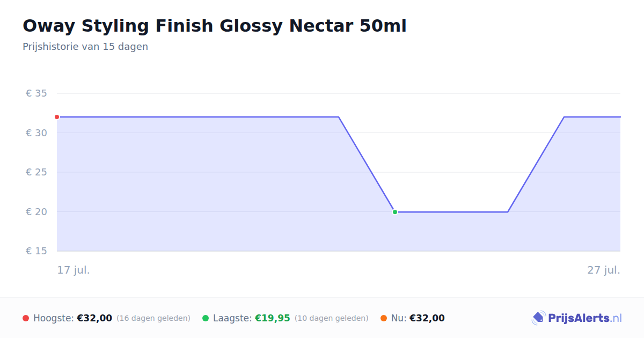The width and height of the screenshot is (644, 338).
Task: Click the green lowest-price dot on chart line
Action: [395, 212]
